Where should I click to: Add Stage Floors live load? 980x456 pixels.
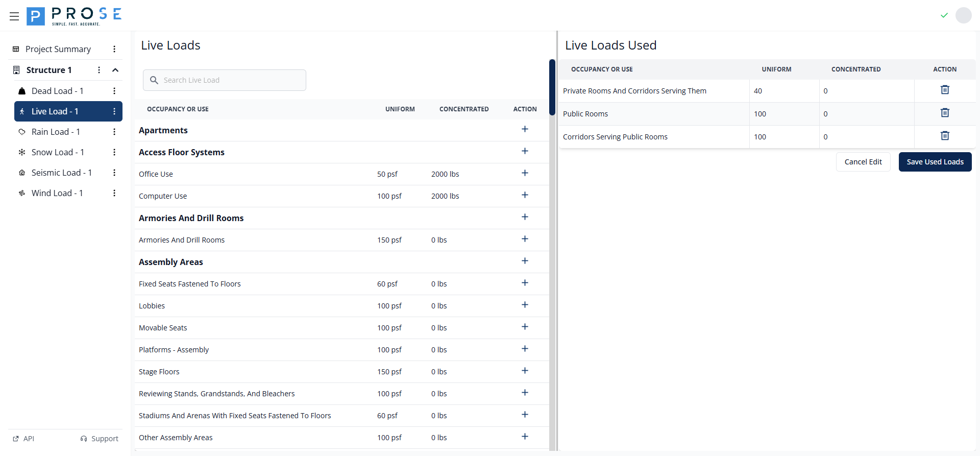tap(525, 371)
